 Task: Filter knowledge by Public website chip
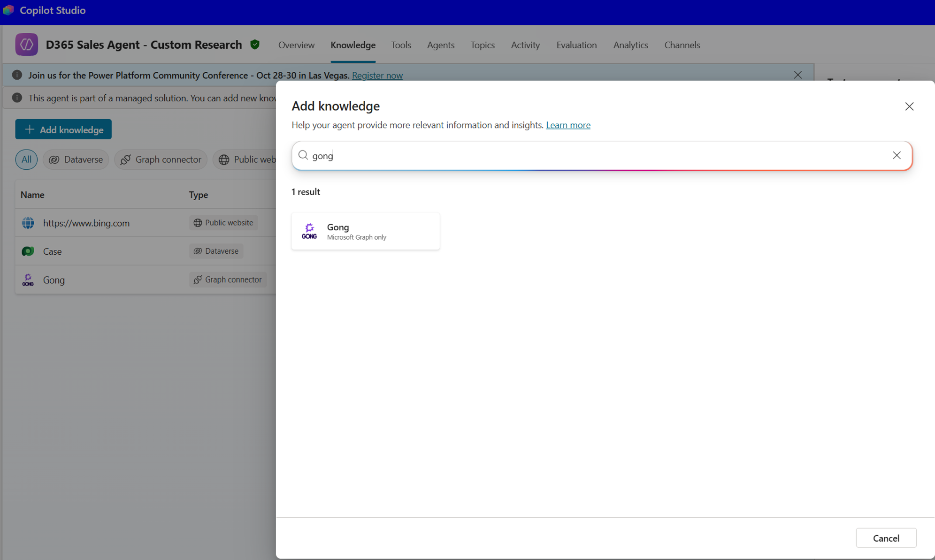coord(245,159)
